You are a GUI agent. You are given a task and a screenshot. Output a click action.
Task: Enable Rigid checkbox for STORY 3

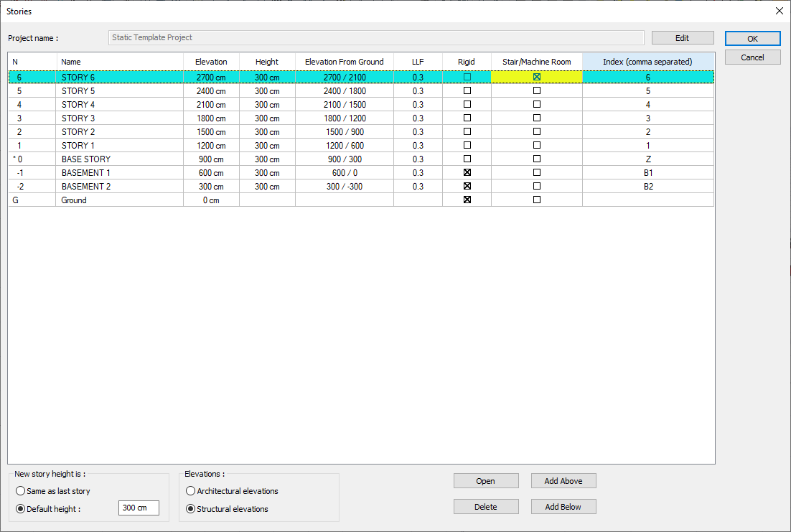(x=467, y=118)
